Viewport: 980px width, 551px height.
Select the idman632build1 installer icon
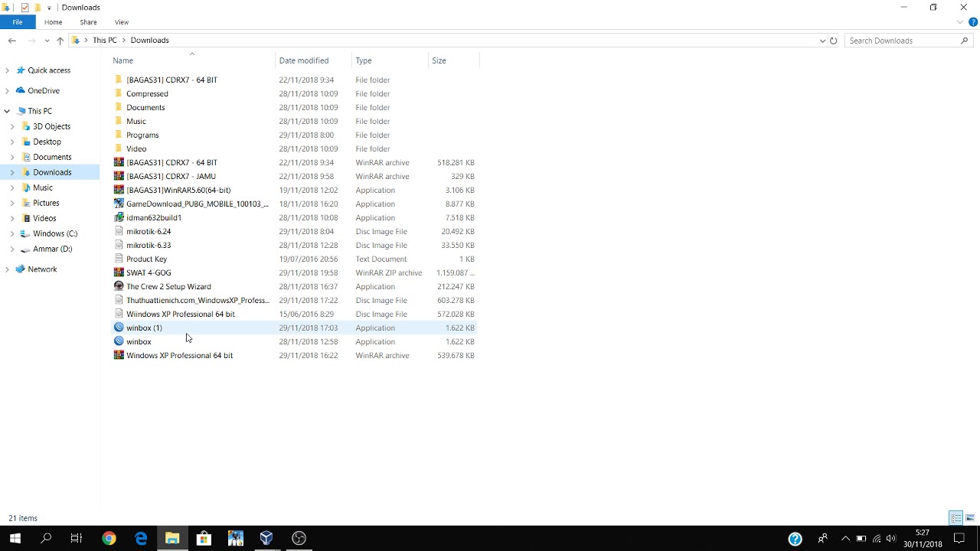[119, 217]
